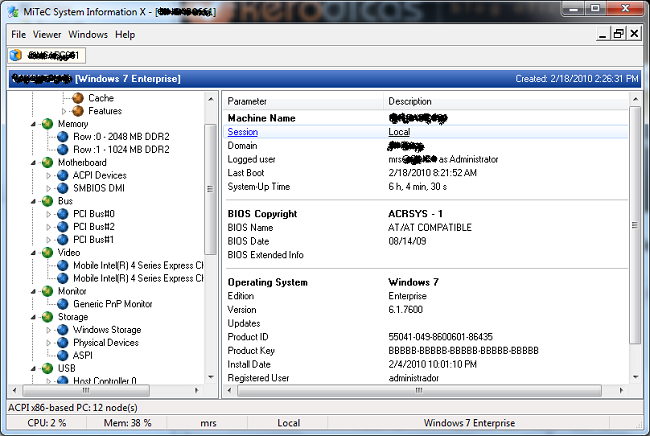
Task: Click the USB category icon
Action: 48,368
